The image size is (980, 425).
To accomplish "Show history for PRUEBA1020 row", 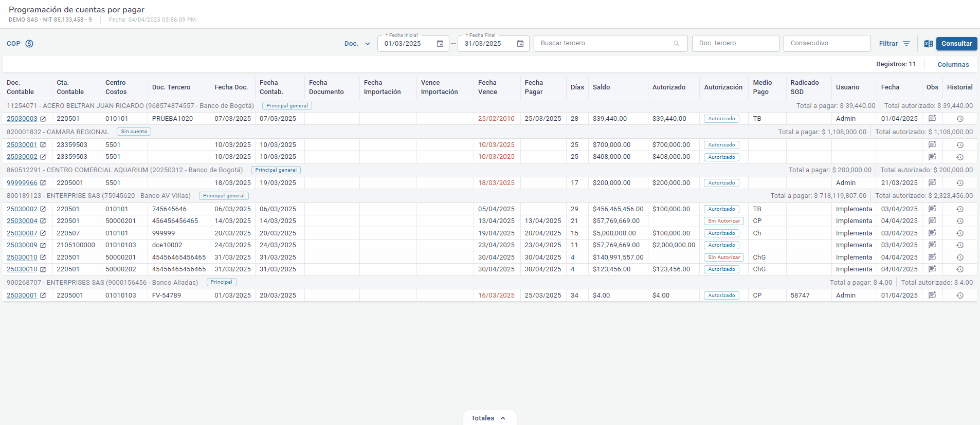I will pos(960,119).
